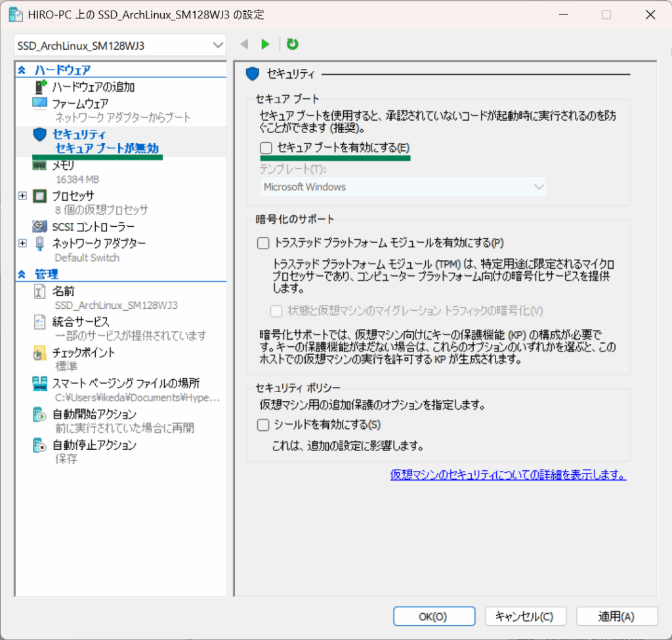This screenshot has width=672, height=640.
Task: Click the 適用(A) button
Action: (617, 616)
